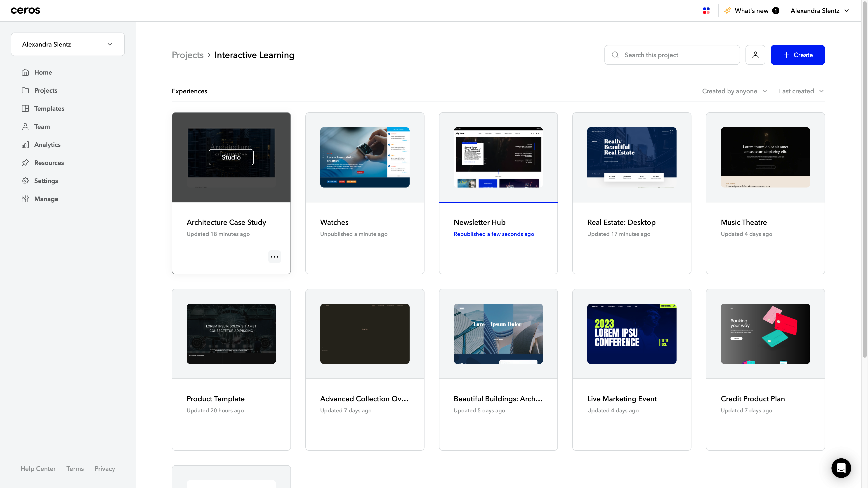
Task: Open the Live Marketing Event thumbnail
Action: pyautogui.click(x=632, y=334)
